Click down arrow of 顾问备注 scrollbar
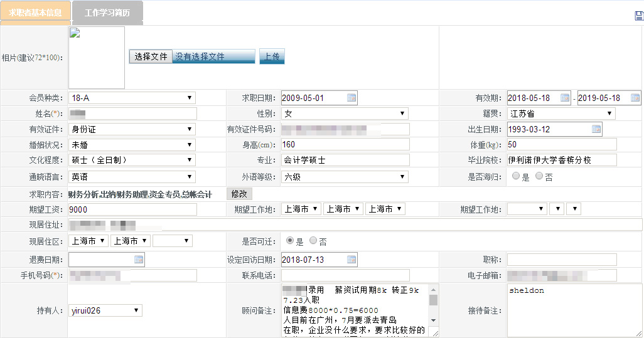This screenshot has height=338, width=644. click(x=433, y=320)
